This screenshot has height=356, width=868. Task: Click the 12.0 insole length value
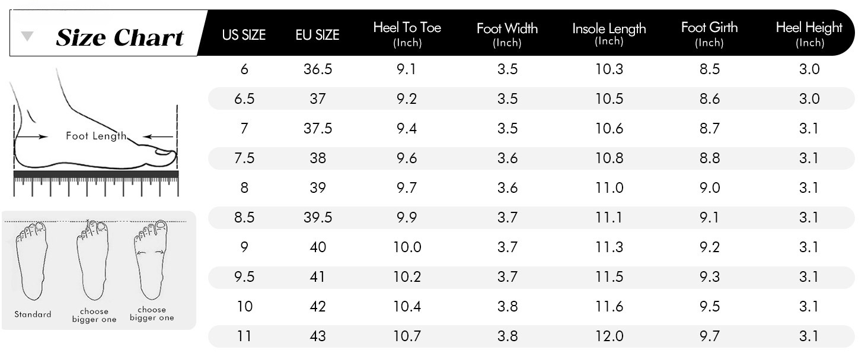point(609,336)
